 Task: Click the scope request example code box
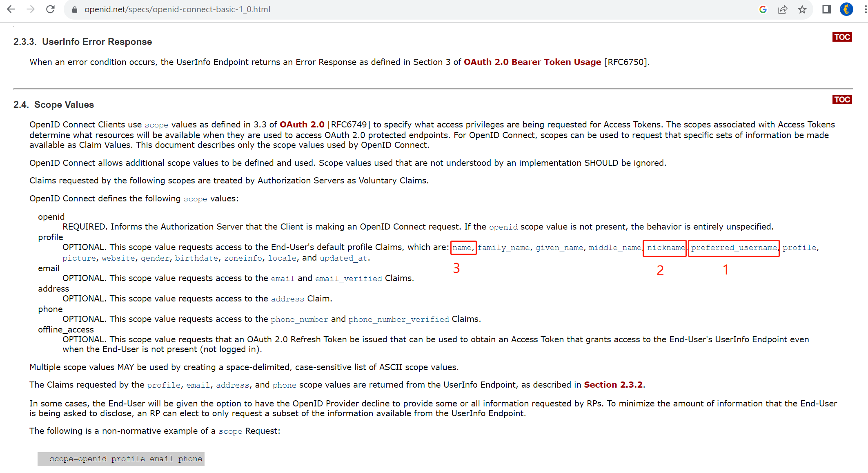pyautogui.click(x=121, y=459)
